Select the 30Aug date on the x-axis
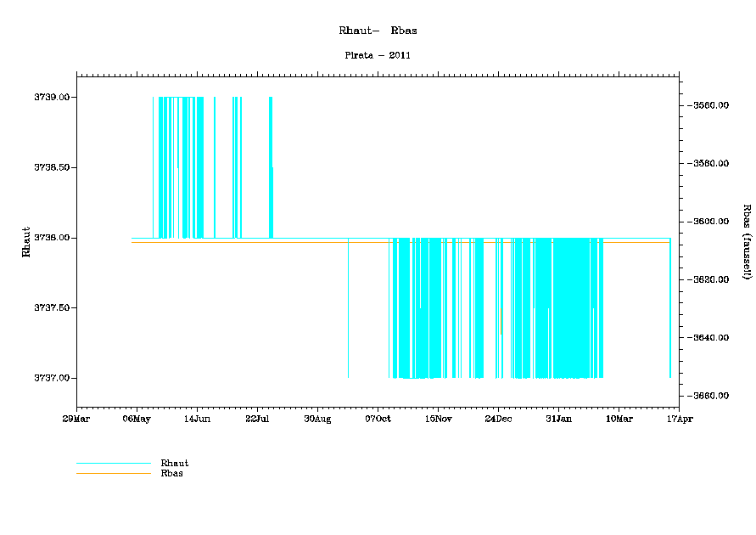This screenshot has height=535, width=756. tap(317, 419)
